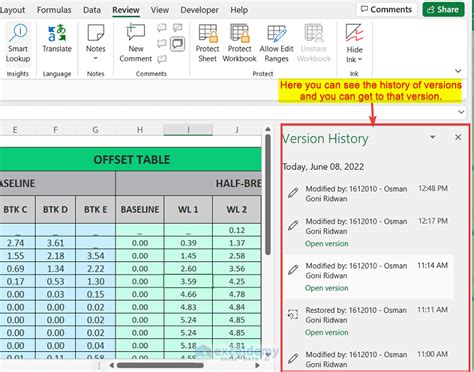Viewport: 474px width, 372px height.
Task: Add a New Comment
Action: pyautogui.click(x=136, y=43)
